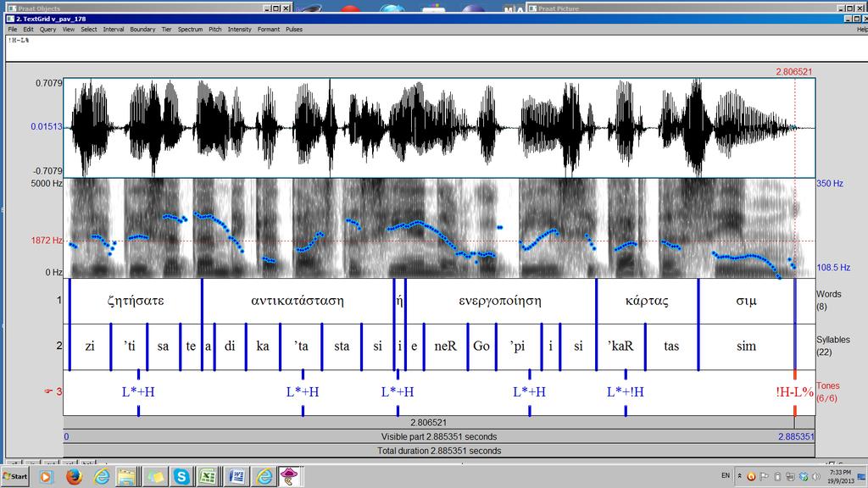Viewport: 868px width, 488px height.
Task: Select the syllable interval 'pi
Action: (x=518, y=347)
